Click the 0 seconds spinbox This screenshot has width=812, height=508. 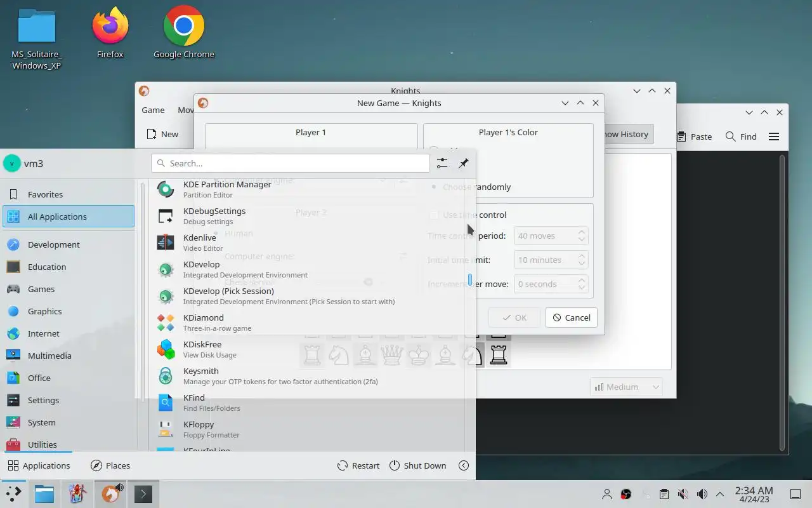tap(551, 284)
